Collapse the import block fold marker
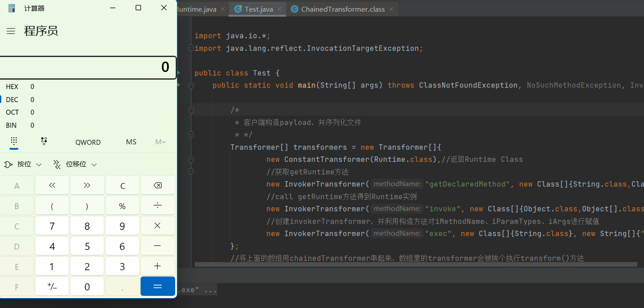The width and height of the screenshot is (644, 308). 191,48
